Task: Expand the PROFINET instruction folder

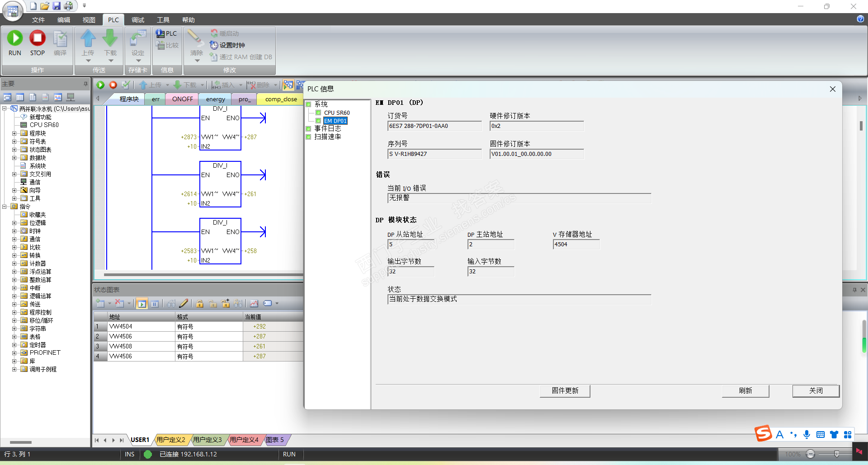Action: tap(14, 353)
